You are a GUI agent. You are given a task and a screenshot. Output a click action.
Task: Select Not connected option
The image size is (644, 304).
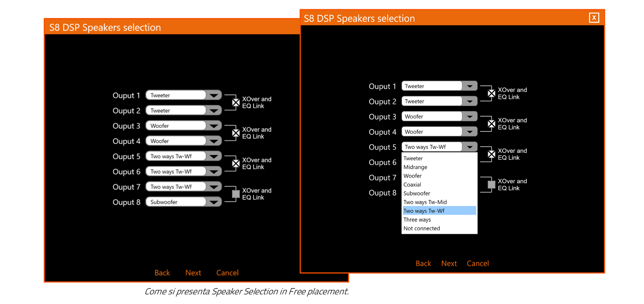tap(422, 228)
